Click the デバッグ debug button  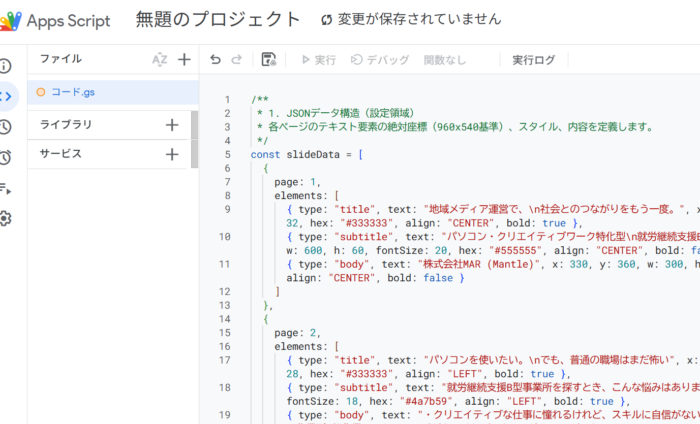pos(379,60)
